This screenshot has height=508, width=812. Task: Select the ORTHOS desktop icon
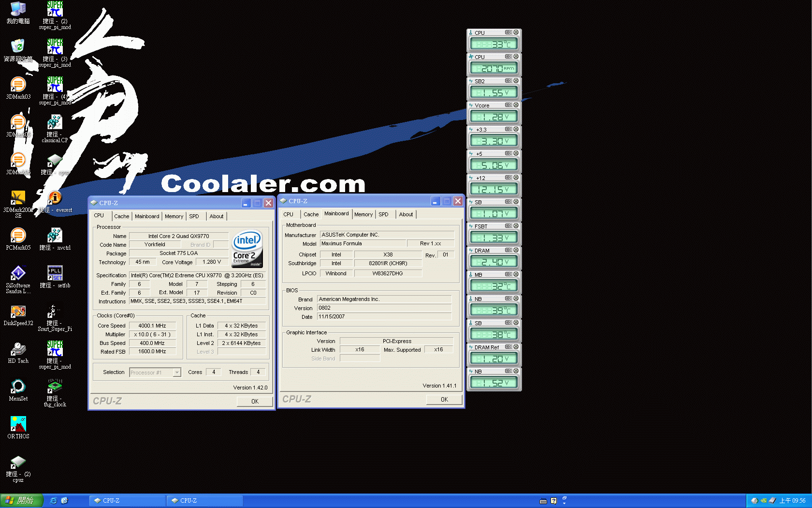[18, 428]
